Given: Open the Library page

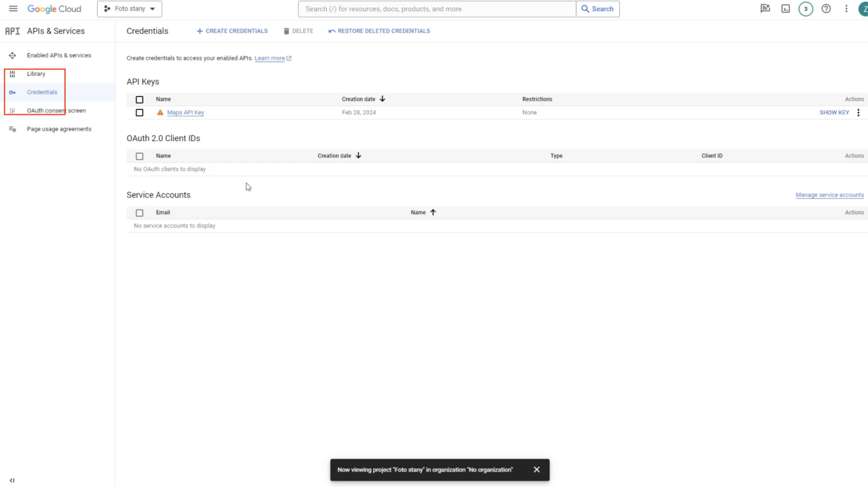Looking at the screenshot, I should click(x=36, y=74).
